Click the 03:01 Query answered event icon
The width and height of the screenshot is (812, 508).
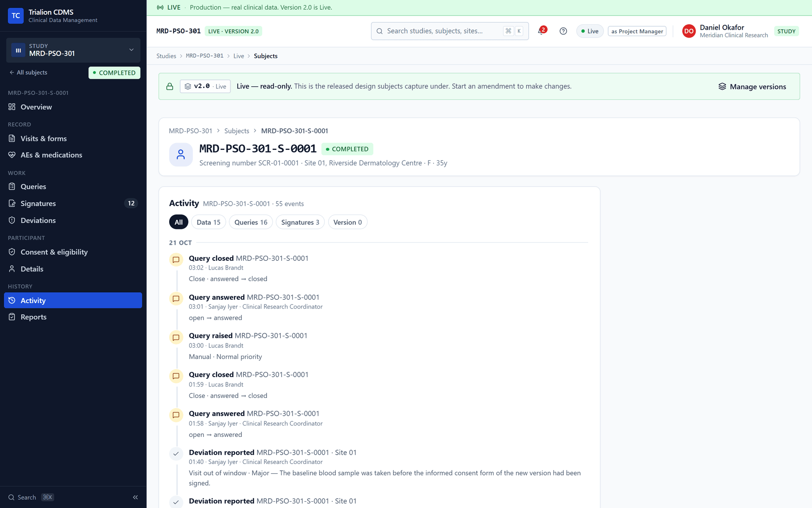tap(176, 298)
